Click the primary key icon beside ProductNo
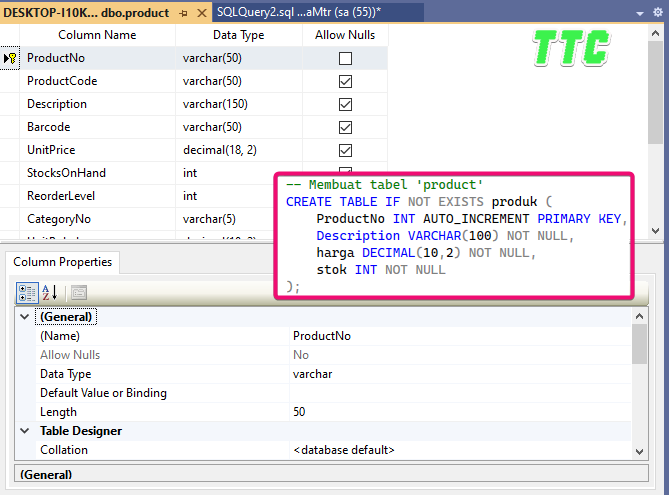The height and width of the screenshot is (495, 669). [x=10, y=59]
